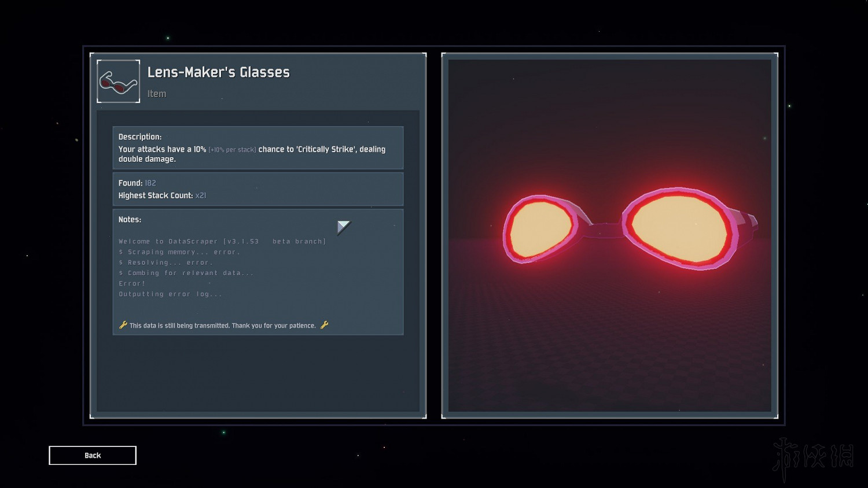Click the watermark logo in bottom-right corner
868x488 pixels.
click(813, 457)
